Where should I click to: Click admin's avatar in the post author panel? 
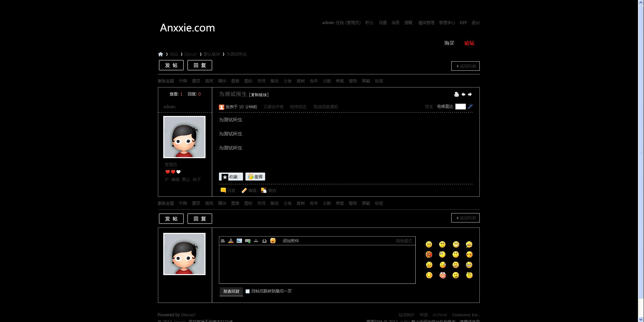tap(184, 137)
